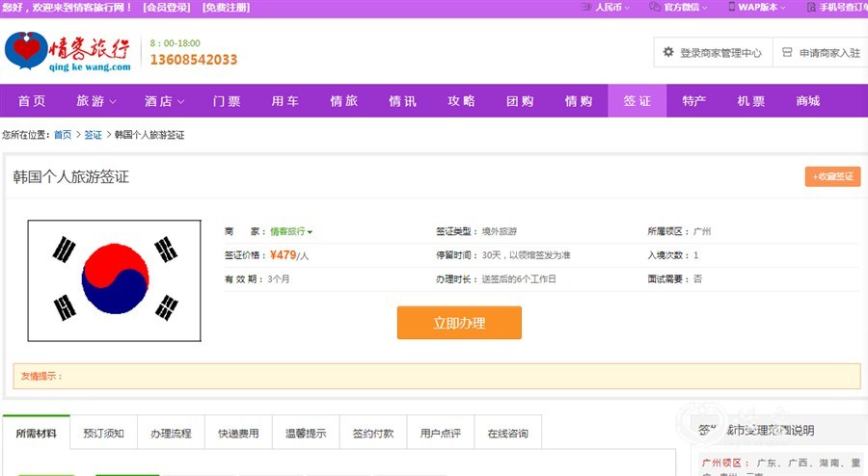Click the 免费注册 link

[226, 8]
